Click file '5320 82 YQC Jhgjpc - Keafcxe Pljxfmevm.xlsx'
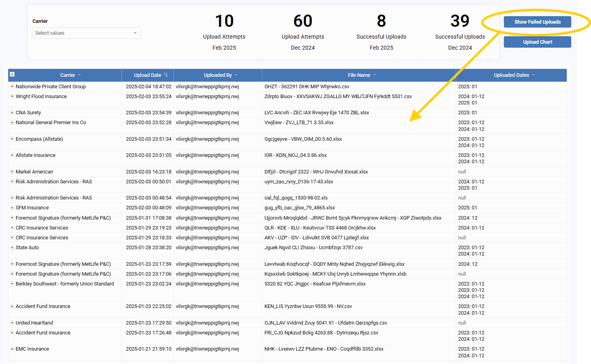 [315, 284]
